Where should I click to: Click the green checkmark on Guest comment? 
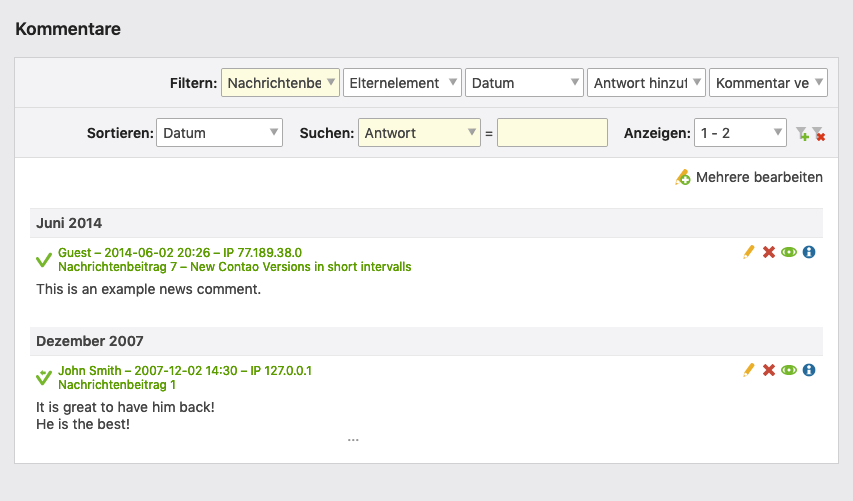tap(44, 259)
